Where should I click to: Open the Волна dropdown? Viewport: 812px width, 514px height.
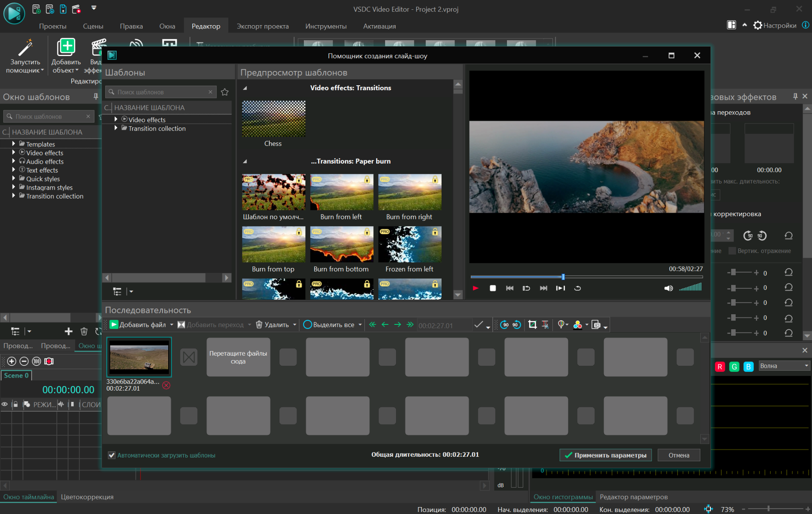784,366
